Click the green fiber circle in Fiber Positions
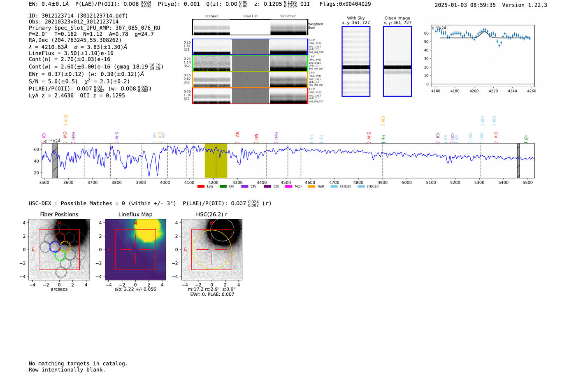 pos(60,255)
